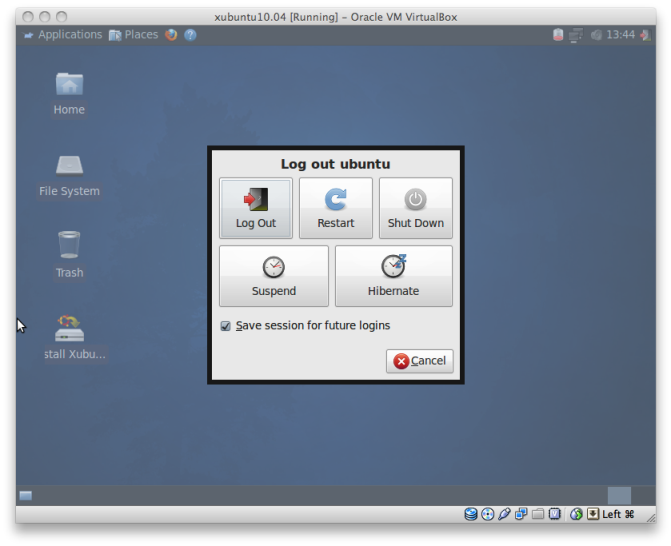Click VirtualBox keyboard capture arrow icon
This screenshot has width=671, height=546.
point(593,514)
